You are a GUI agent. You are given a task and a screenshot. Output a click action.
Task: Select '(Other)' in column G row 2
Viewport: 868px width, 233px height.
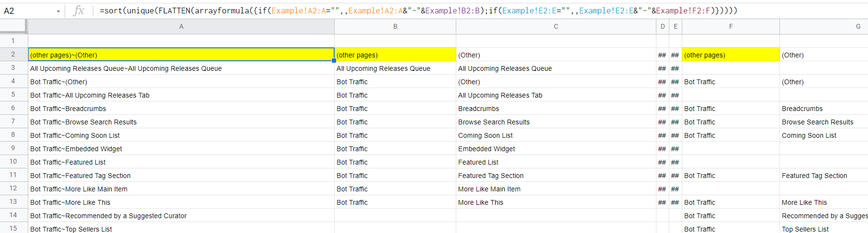coord(824,55)
